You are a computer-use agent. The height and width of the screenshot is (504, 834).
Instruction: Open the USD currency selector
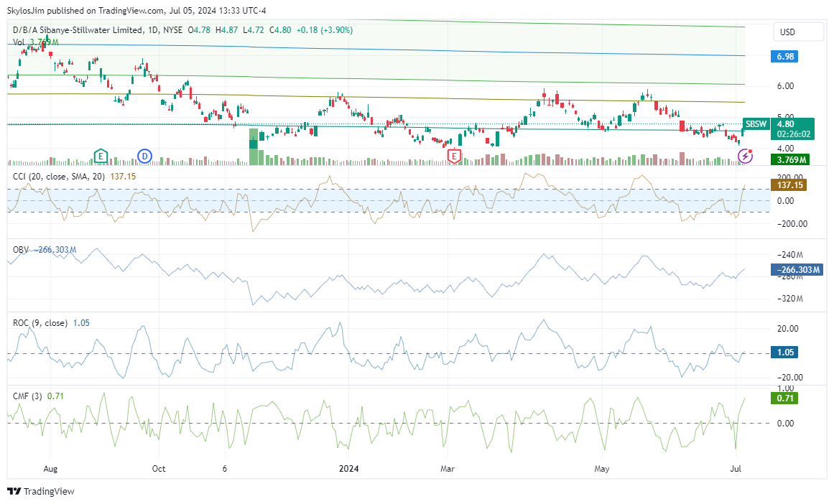click(x=788, y=32)
